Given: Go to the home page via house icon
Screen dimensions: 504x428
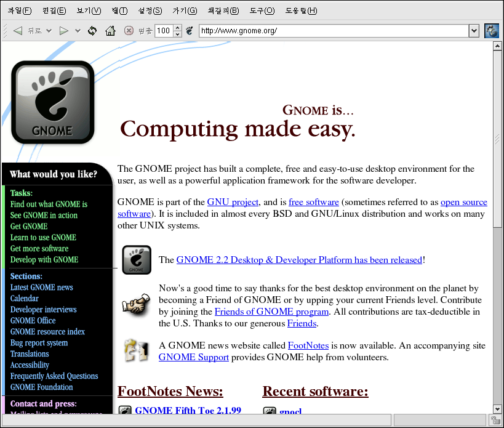Looking at the screenshot, I should pyautogui.click(x=110, y=31).
